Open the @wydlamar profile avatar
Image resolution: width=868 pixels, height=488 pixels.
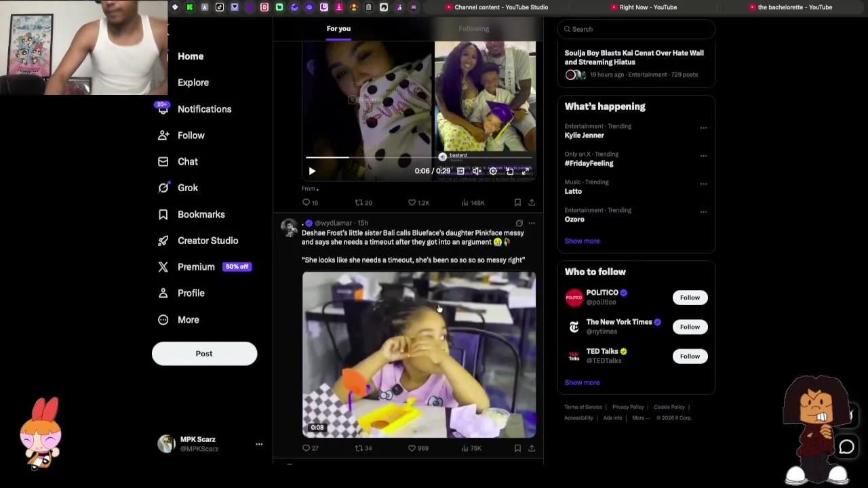(x=290, y=227)
